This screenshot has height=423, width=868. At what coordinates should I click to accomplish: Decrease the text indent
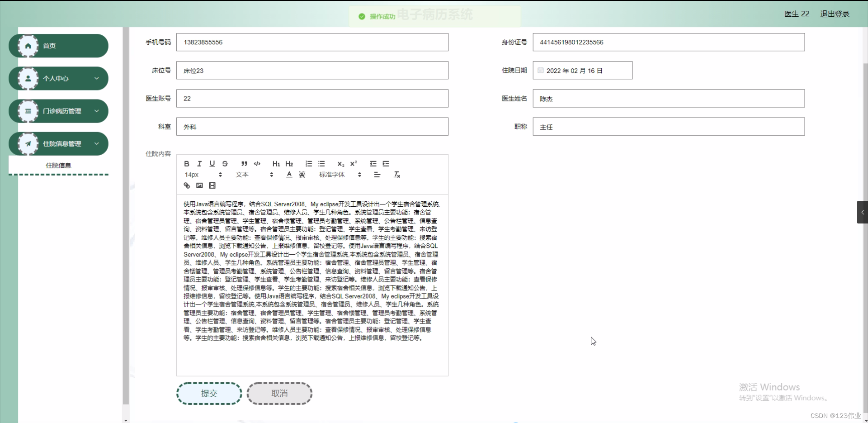click(x=373, y=164)
